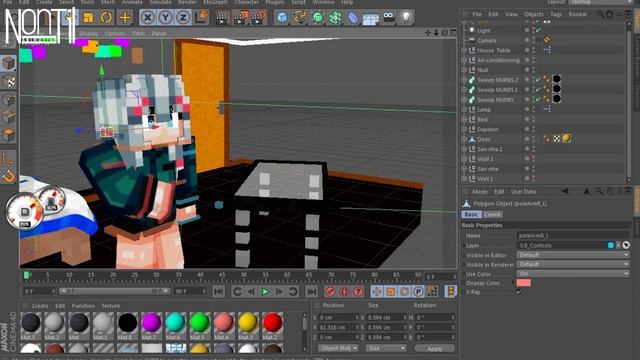This screenshot has height=360, width=640.
Task: Click the pink Display Color swatch
Action: point(524,283)
